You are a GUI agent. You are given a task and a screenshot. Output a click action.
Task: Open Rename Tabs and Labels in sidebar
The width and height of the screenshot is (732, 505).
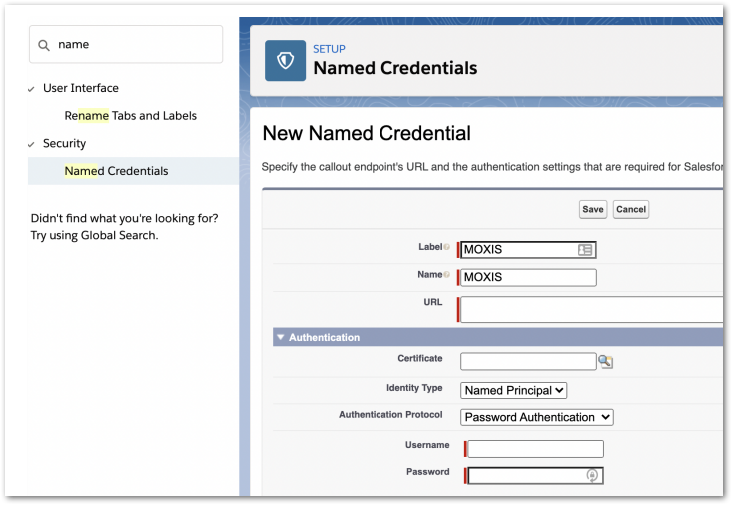click(130, 116)
